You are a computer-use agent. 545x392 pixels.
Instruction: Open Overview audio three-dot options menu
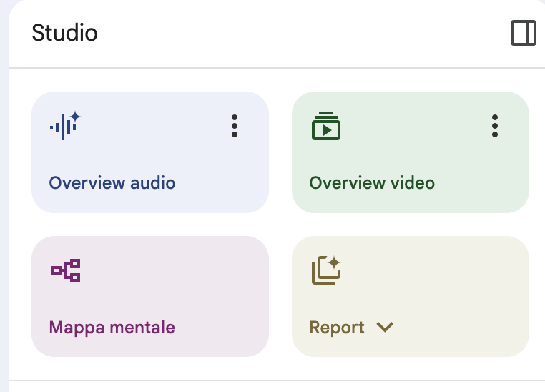[234, 126]
